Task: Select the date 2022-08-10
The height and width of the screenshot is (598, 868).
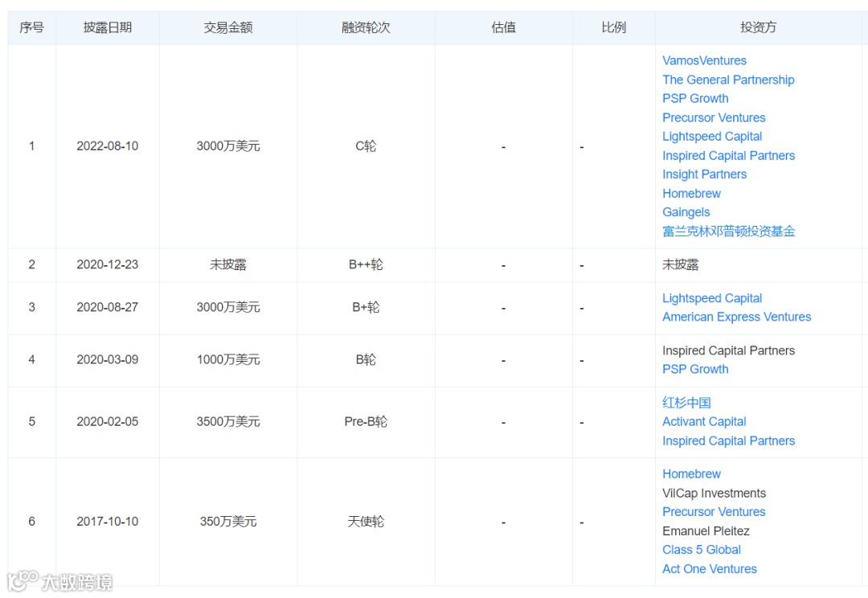Action: pos(108,146)
